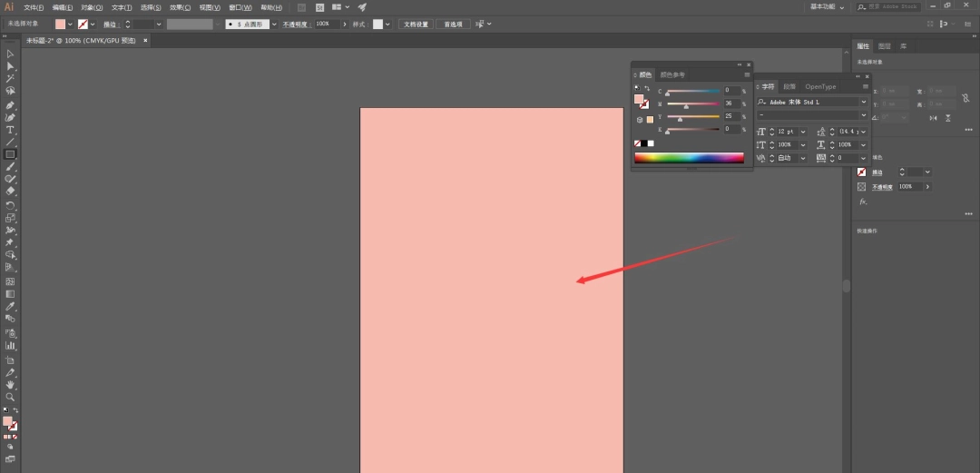
Task: Click the GPU performance rocket icon
Action: point(362,7)
